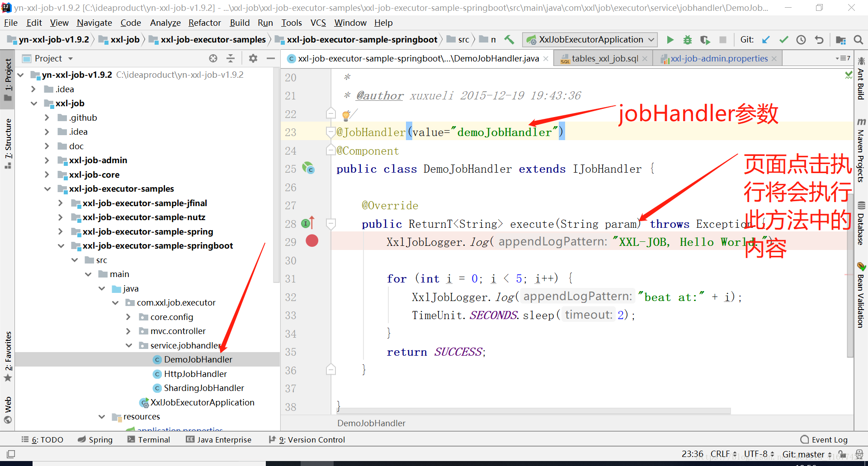Stop the running process icon
The image size is (868, 466).
tap(723, 40)
